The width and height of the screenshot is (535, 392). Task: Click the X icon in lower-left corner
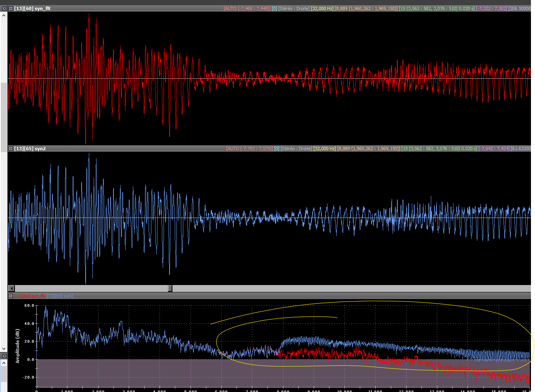[4, 356]
